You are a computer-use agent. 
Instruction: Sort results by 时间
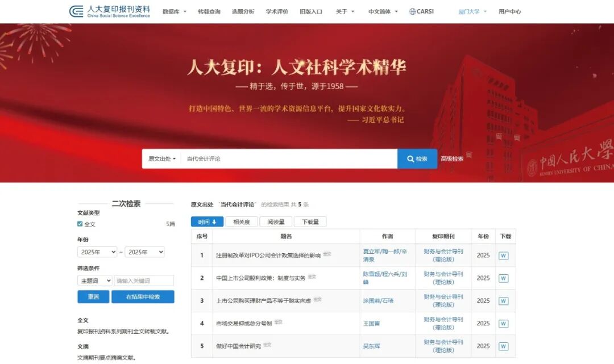click(207, 221)
